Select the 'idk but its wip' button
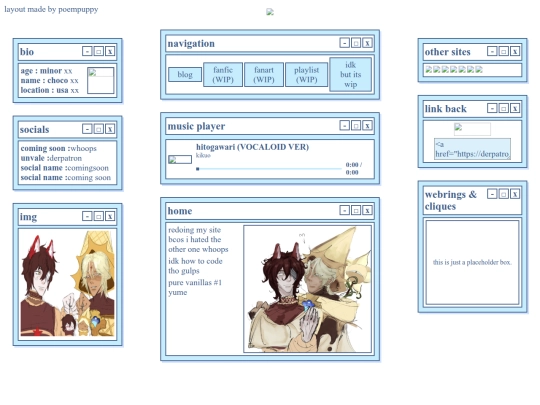Image resolution: width=540 pixels, height=405 pixels. click(351, 74)
